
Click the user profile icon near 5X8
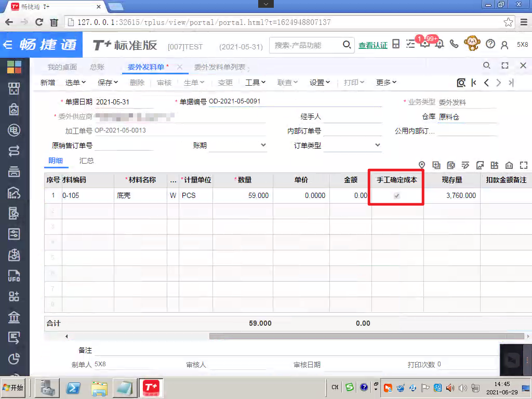click(x=504, y=45)
